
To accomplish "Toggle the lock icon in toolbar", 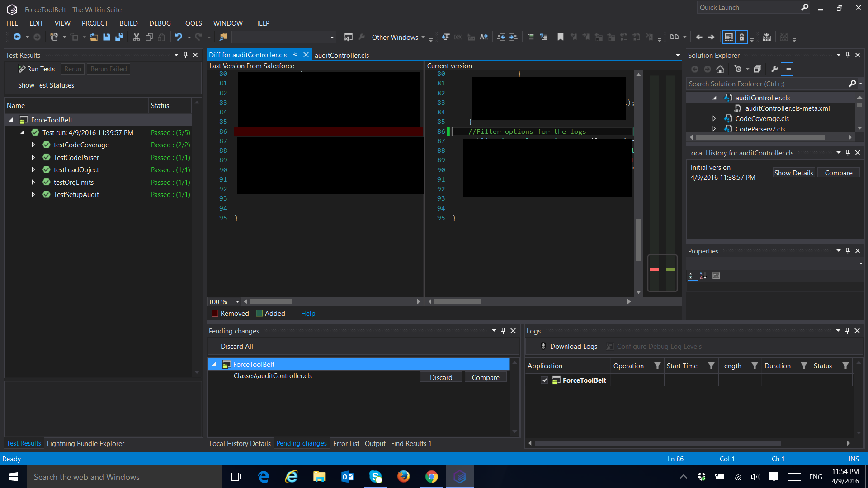I will click(x=741, y=37).
